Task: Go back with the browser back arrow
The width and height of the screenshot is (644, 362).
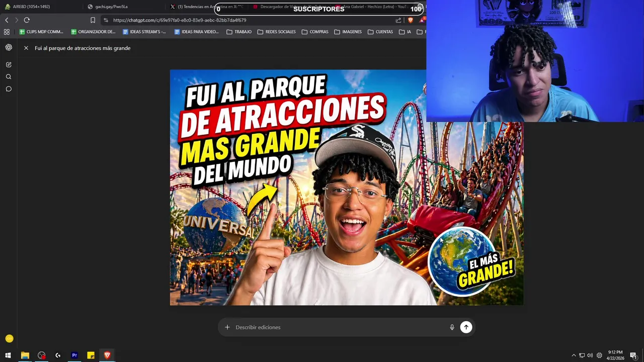Action: click(x=7, y=20)
